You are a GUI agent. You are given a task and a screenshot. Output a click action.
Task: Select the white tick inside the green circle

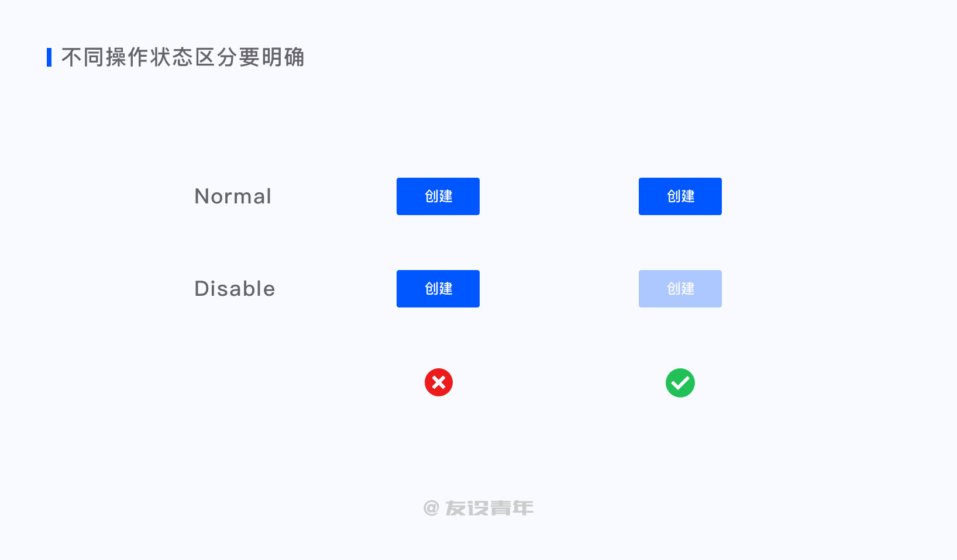pos(680,383)
